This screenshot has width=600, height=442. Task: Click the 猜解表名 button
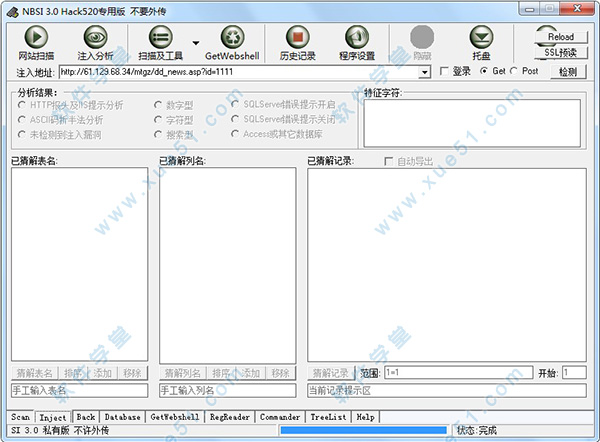34,373
